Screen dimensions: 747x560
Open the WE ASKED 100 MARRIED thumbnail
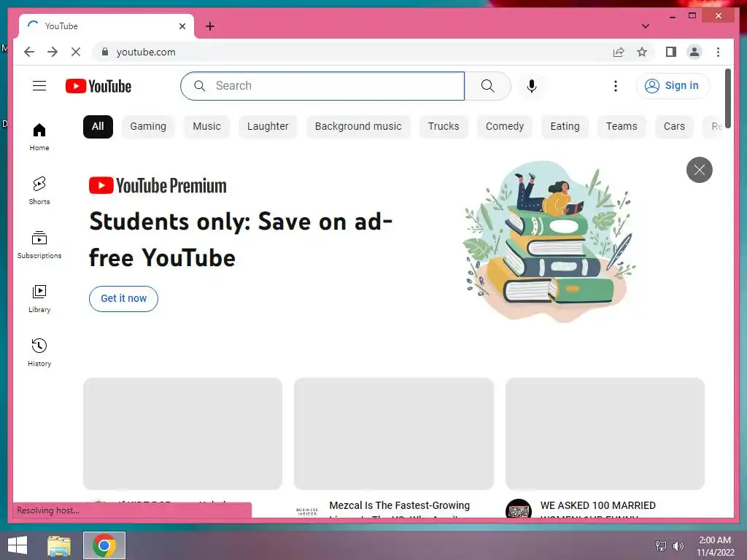pyautogui.click(x=605, y=433)
